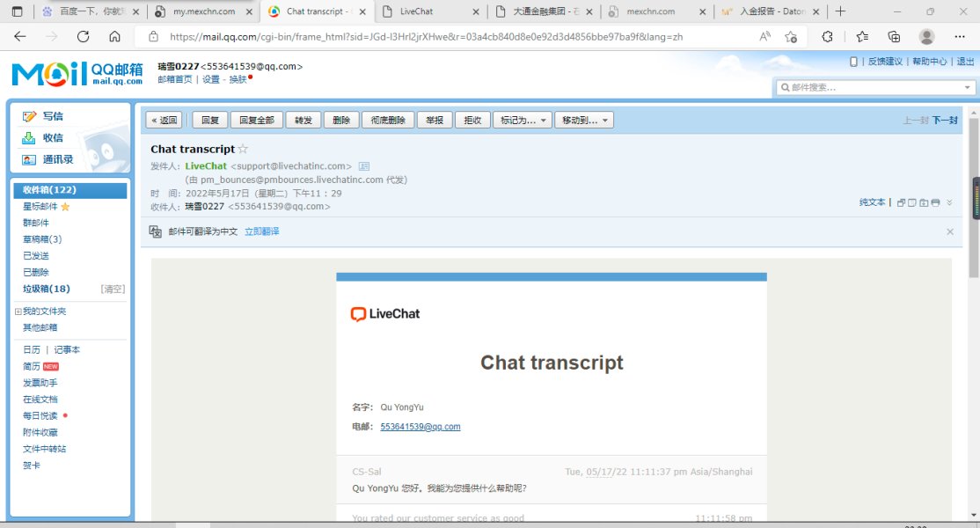Screen dimensions: 980x528
Task: Click the QQ Mail logo
Action: (x=77, y=74)
